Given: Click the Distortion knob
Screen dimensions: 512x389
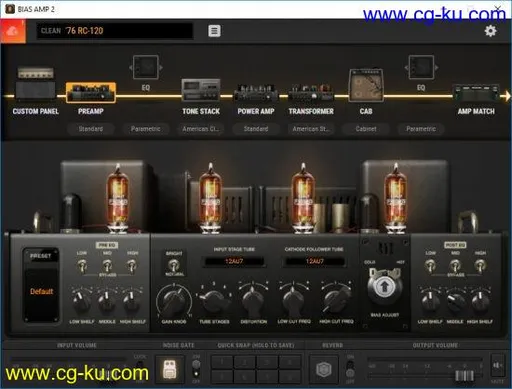Looking at the screenshot, I should pos(253,300).
